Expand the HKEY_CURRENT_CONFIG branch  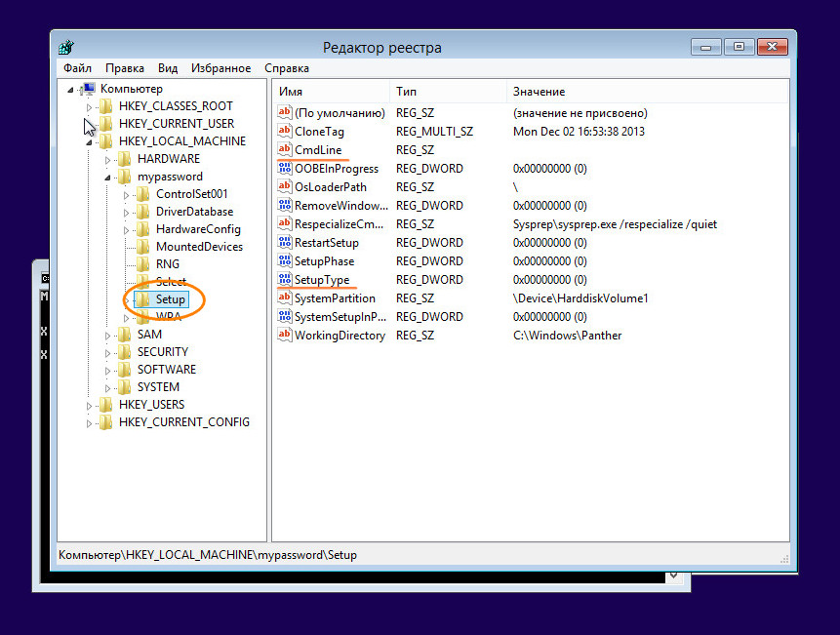pyautogui.click(x=89, y=422)
